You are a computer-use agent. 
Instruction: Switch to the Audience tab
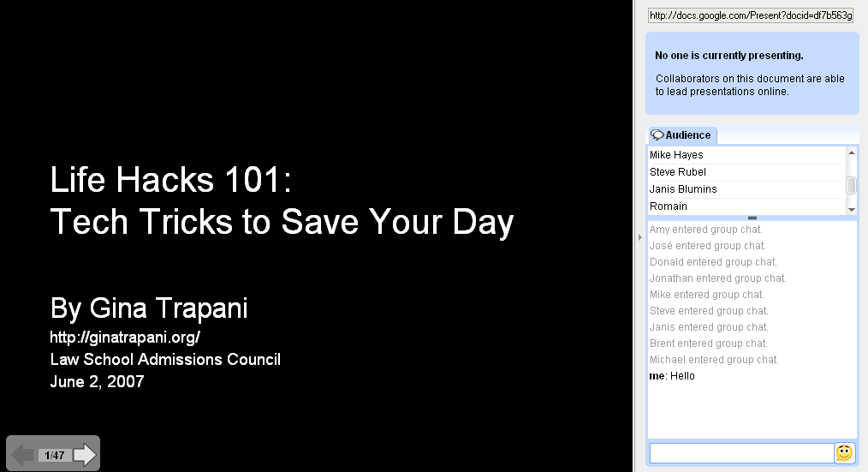coord(682,135)
